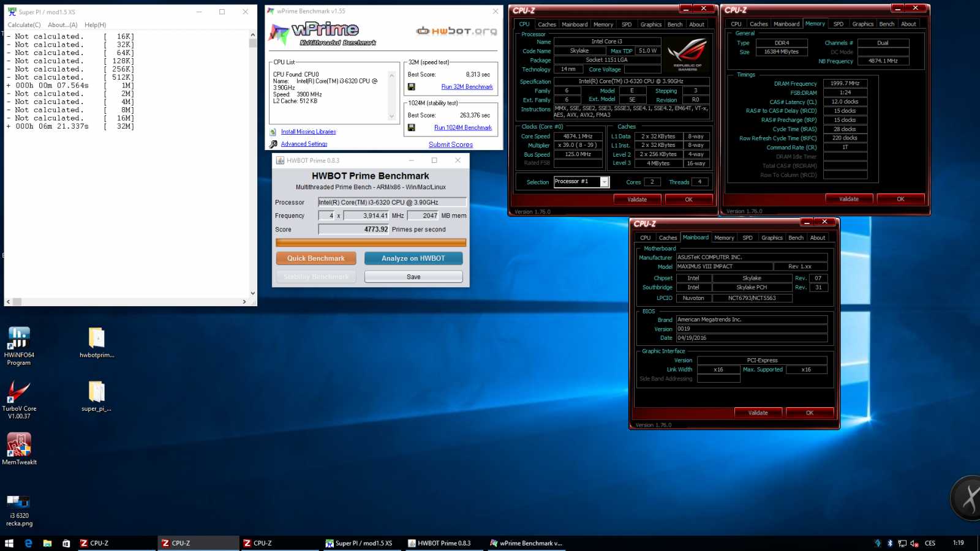Open Bench tab in CPU-Z processor window
This screenshot has height=551, width=980.
pos(675,24)
